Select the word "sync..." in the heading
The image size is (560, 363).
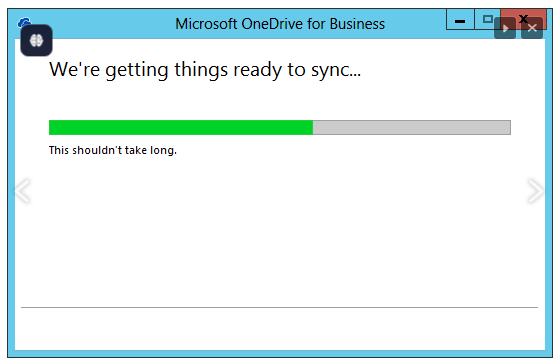(x=336, y=70)
